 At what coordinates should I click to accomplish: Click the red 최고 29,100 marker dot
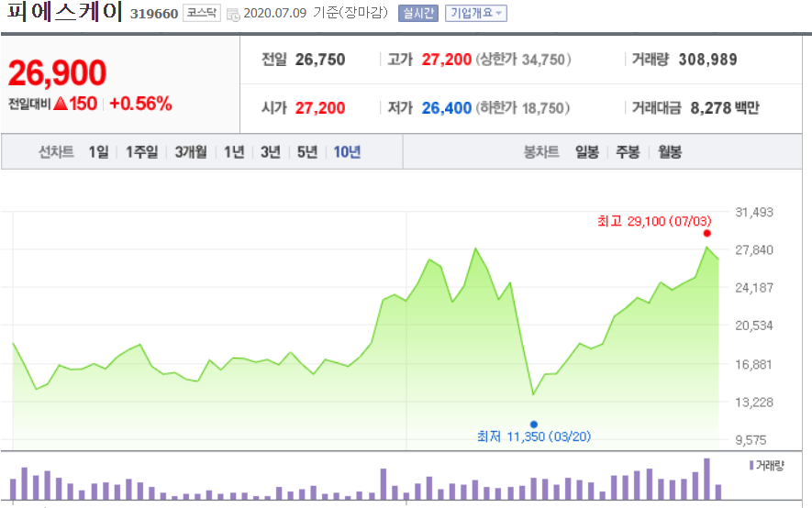706,233
